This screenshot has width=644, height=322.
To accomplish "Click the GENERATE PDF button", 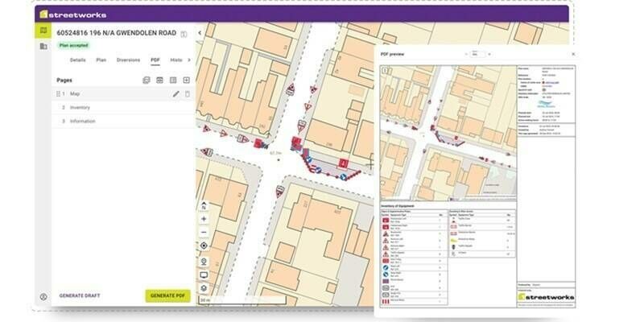I will tap(167, 295).
